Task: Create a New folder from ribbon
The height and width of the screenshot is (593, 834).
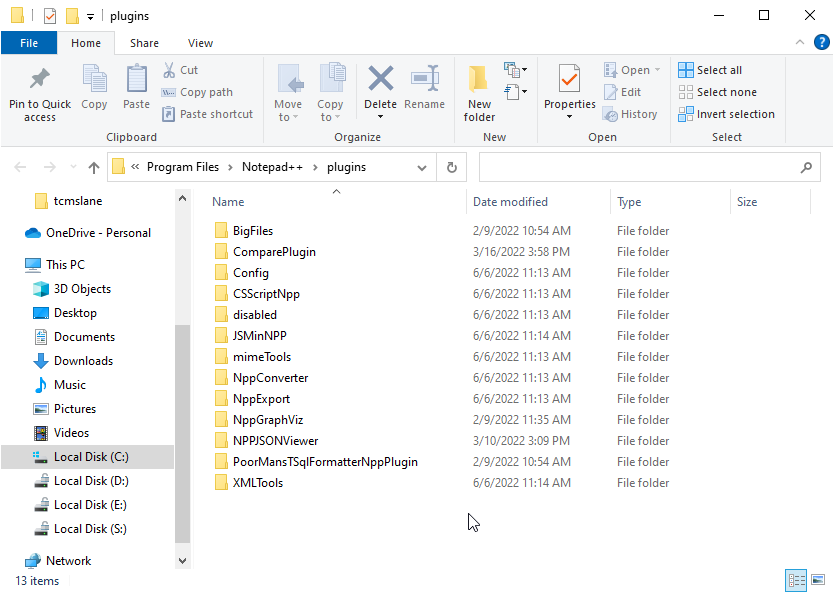Action: tap(479, 93)
